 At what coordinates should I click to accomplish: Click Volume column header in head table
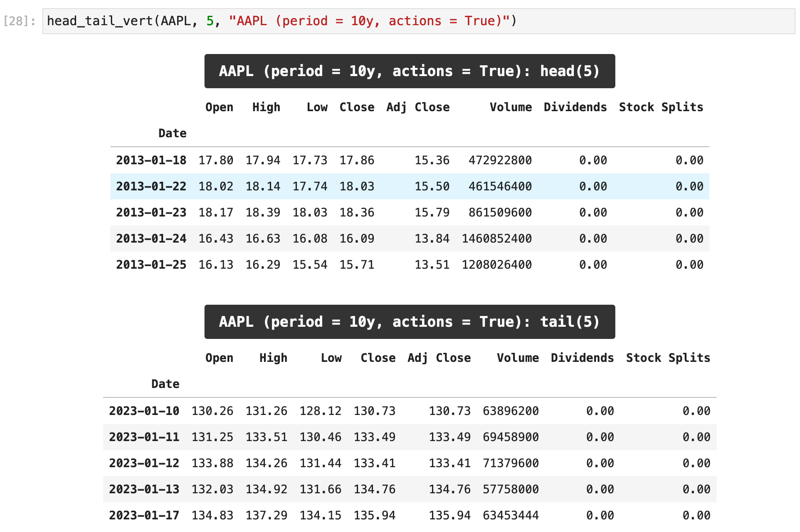(511, 107)
